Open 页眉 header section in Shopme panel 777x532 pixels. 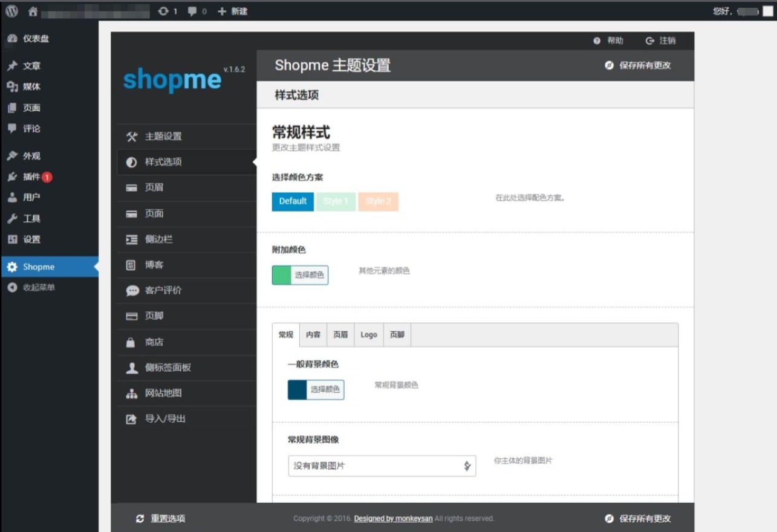click(186, 188)
